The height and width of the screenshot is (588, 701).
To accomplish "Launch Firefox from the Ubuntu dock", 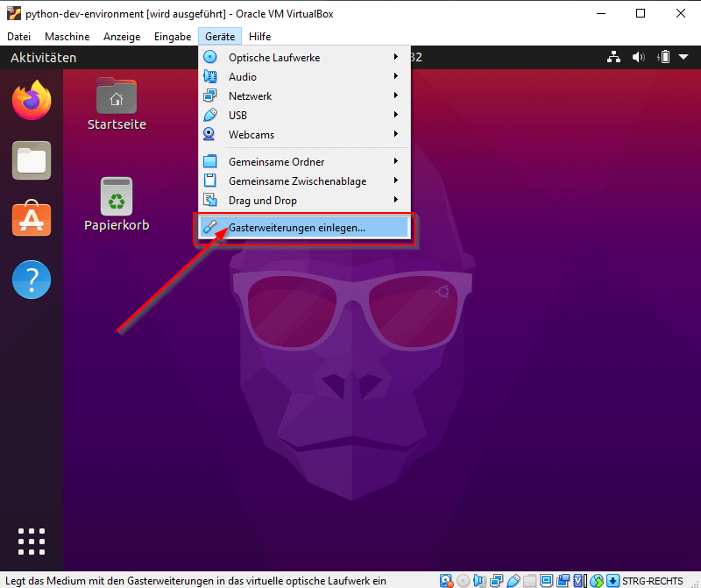I will pyautogui.click(x=32, y=100).
